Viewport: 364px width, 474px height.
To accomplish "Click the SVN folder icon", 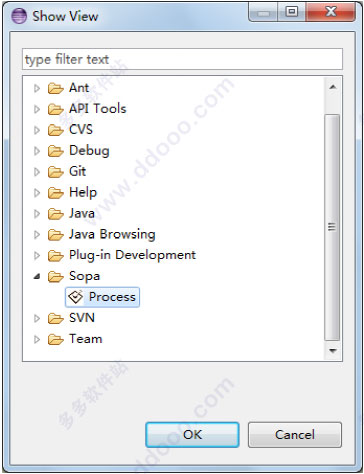I will 55,319.
